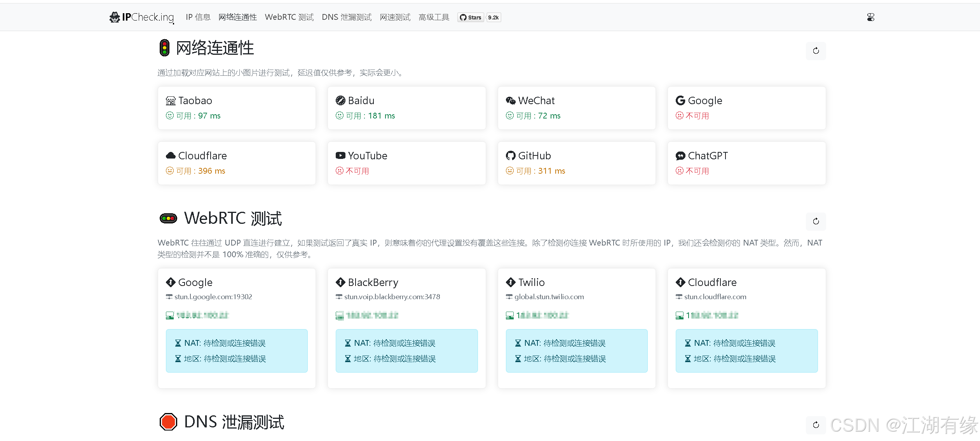Open the IP 信息 menu item
The image size is (980, 441).
coord(198,17)
